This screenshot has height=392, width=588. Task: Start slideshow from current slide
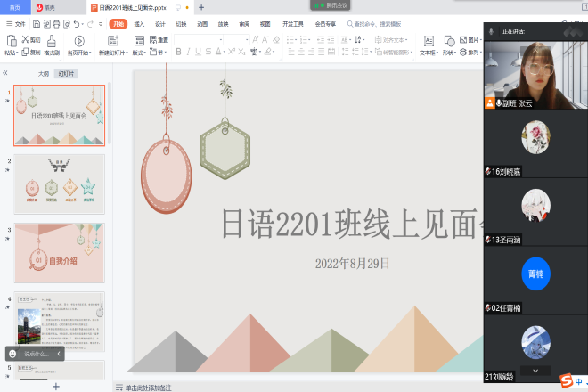79,41
